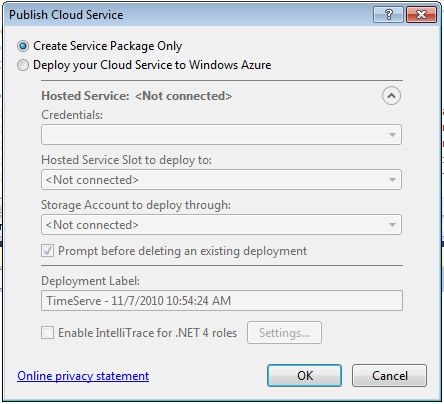
Task: Click the question mark help icon
Action: (388, 15)
